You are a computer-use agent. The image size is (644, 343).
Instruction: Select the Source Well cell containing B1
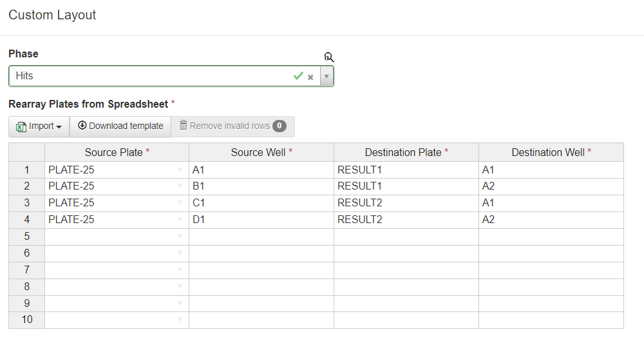261,186
